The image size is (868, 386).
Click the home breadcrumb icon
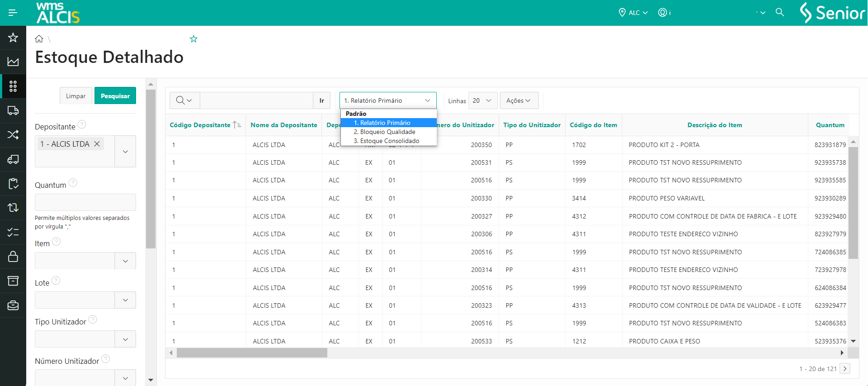[x=39, y=39]
